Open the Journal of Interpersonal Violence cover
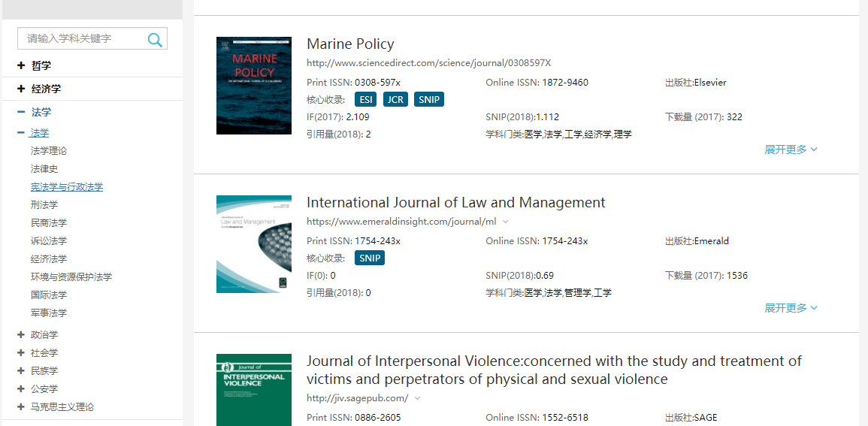The height and width of the screenshot is (426, 868). (x=254, y=390)
